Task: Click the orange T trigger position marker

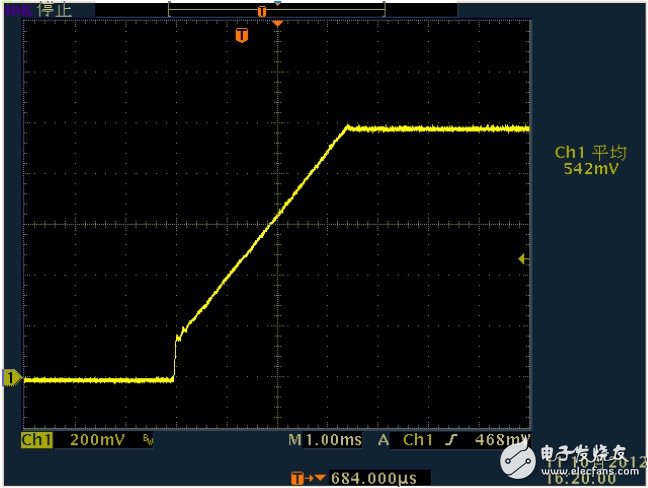Action: click(241, 36)
